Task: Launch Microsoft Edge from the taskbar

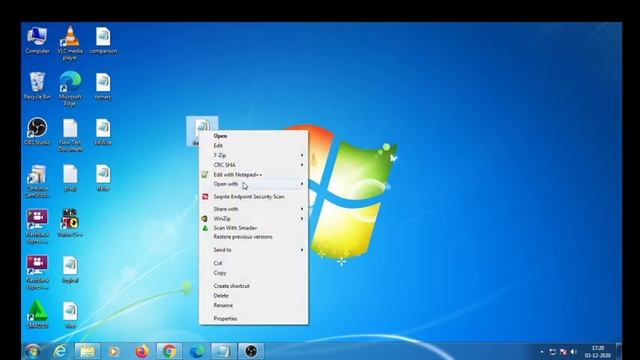Action: (196, 351)
